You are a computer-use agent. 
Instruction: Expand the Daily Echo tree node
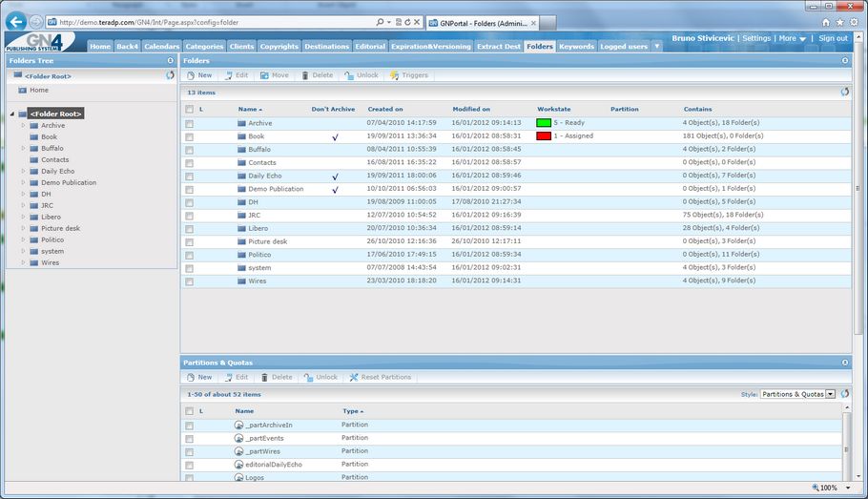[23, 171]
